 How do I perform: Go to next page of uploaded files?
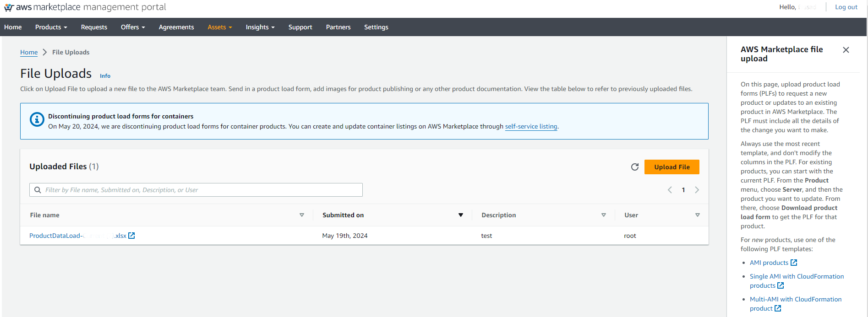point(697,190)
